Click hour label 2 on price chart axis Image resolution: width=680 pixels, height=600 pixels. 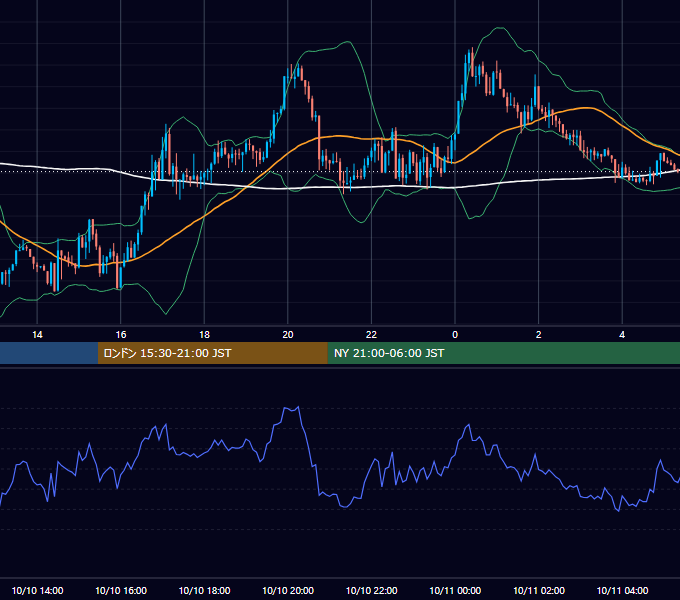(x=539, y=335)
